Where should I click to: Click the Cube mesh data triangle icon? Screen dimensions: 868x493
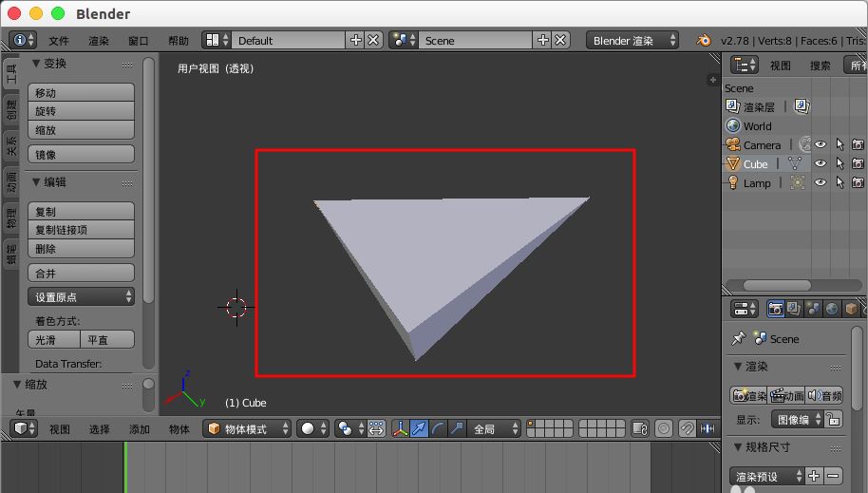795,163
